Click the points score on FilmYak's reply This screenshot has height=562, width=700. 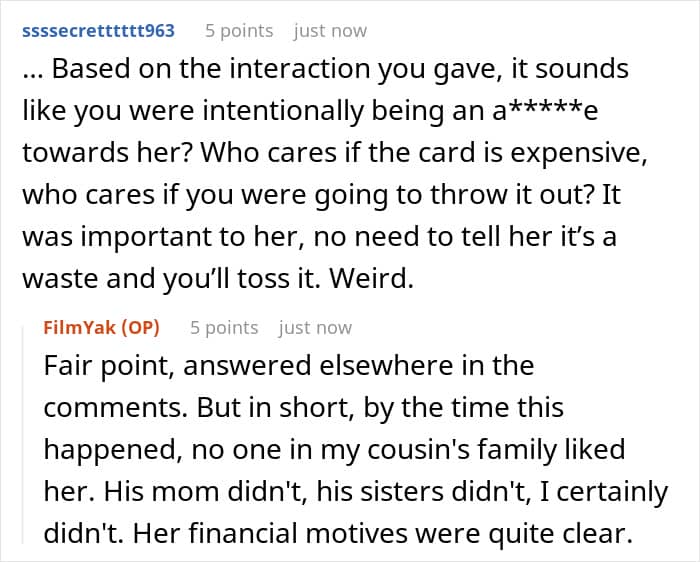click(224, 328)
